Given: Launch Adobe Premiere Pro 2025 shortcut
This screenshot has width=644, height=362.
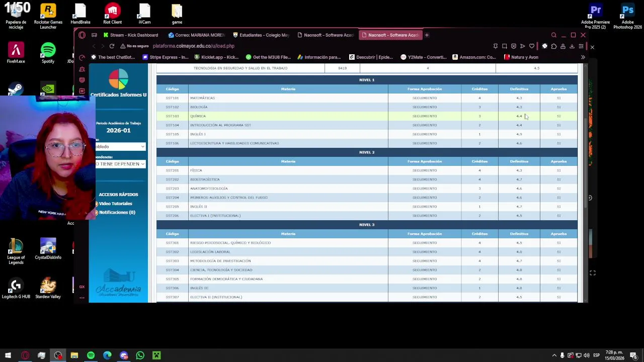Looking at the screenshot, I should tap(595, 16).
